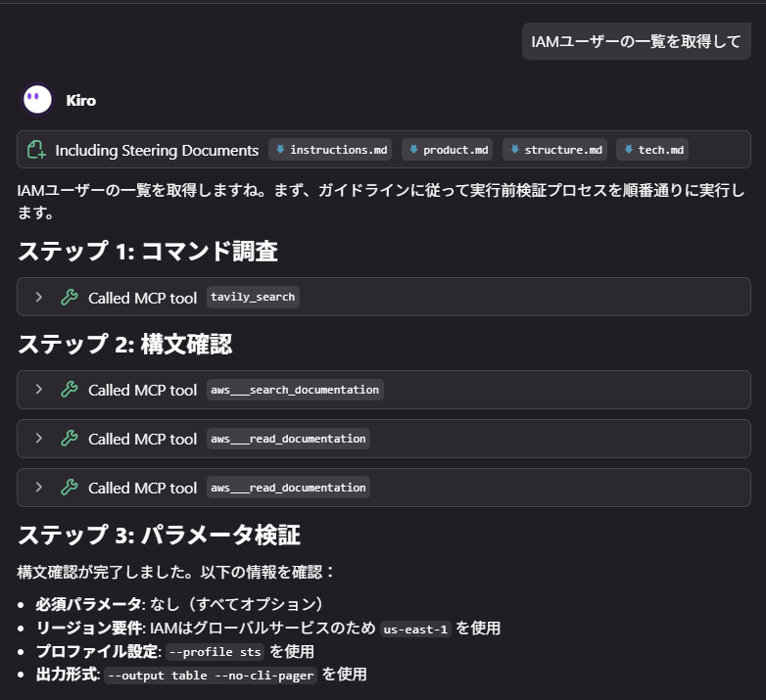Click the markdown icon on instructions.md chip
The height and width of the screenshot is (700, 766).
tap(280, 150)
